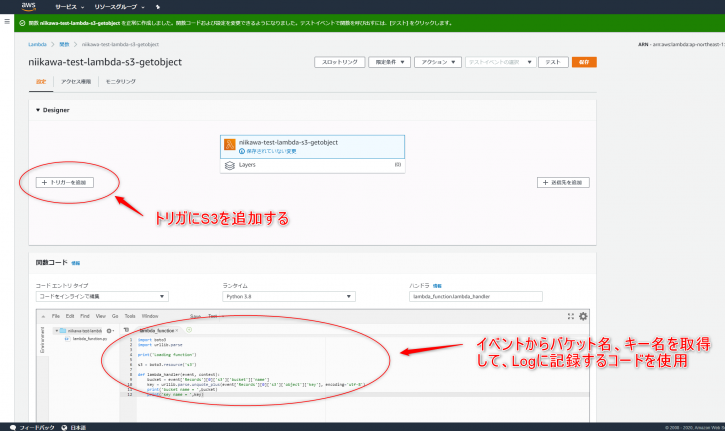Open the File menu in code editor
The image size is (725, 431).
(x=56, y=316)
